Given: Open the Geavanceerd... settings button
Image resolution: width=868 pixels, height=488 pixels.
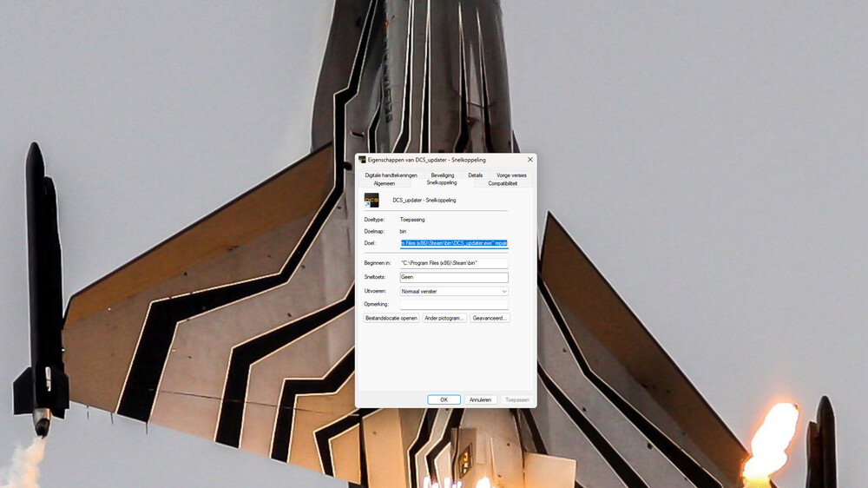Looking at the screenshot, I should [490, 318].
